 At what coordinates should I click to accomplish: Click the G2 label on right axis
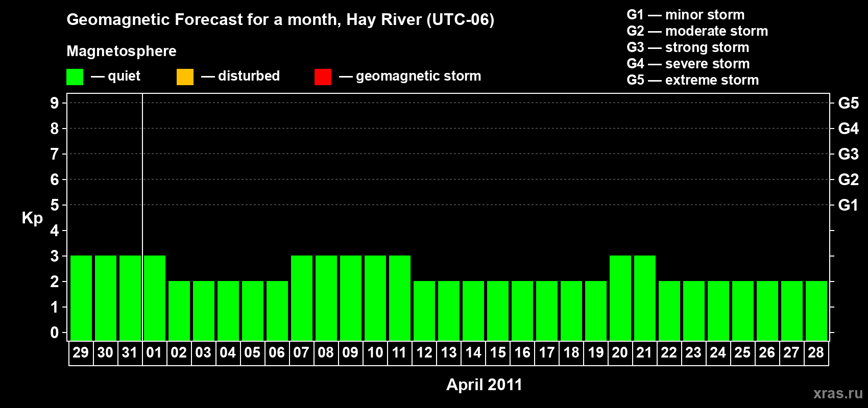click(849, 180)
